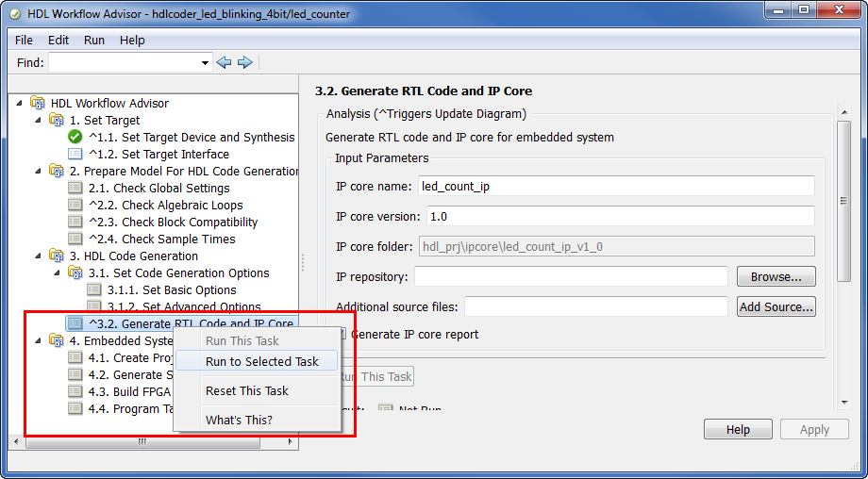Click task icon beside Check Global Settings
Image resolution: width=868 pixels, height=479 pixels.
[75, 188]
